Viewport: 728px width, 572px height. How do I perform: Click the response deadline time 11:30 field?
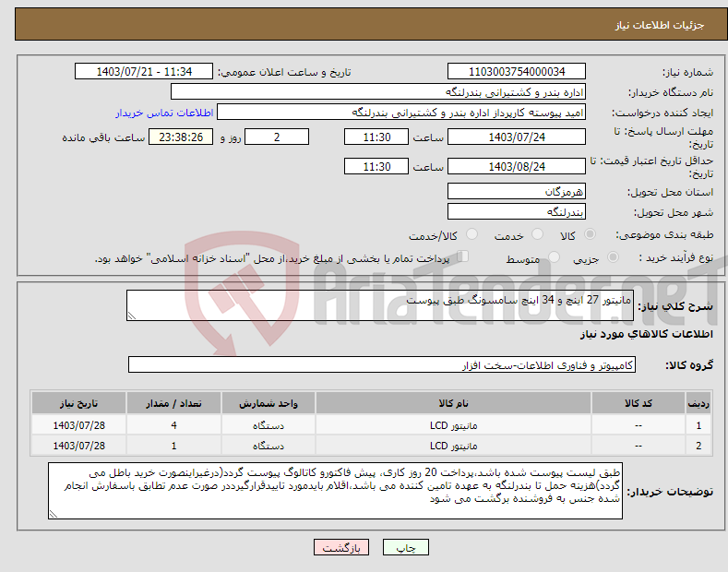[x=376, y=137]
